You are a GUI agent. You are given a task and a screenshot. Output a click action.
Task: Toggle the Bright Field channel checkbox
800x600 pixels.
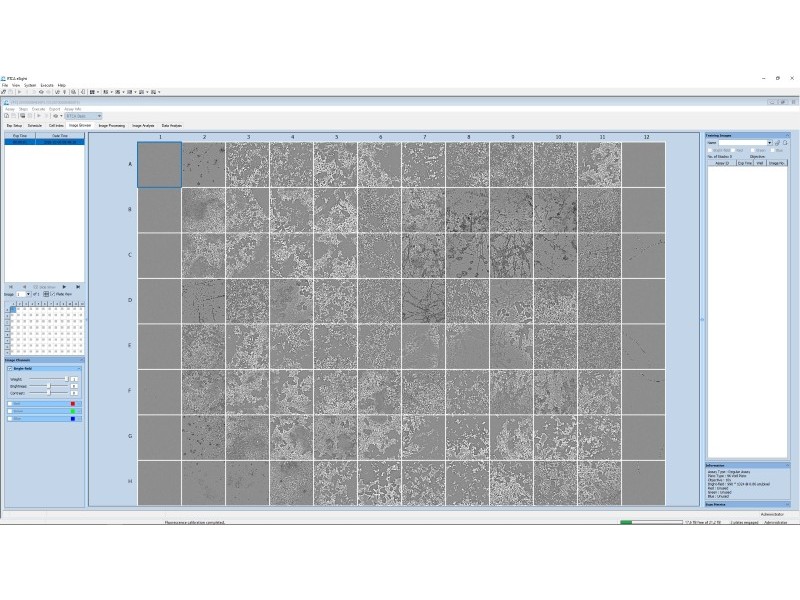[x=10, y=368]
